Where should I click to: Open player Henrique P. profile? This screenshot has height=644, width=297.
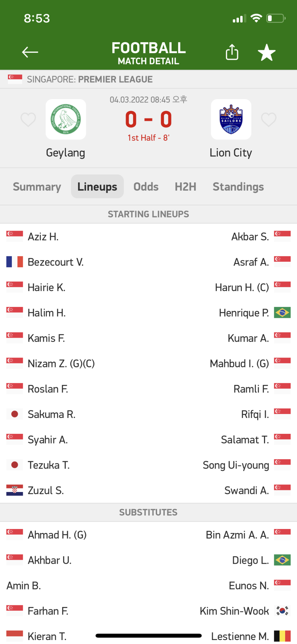[244, 313]
